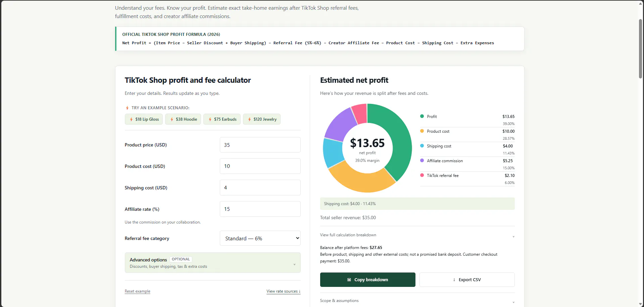Viewport: 644px width, 307px height.
Task: Click the Affiliate rate (%) input field
Action: tap(260, 209)
